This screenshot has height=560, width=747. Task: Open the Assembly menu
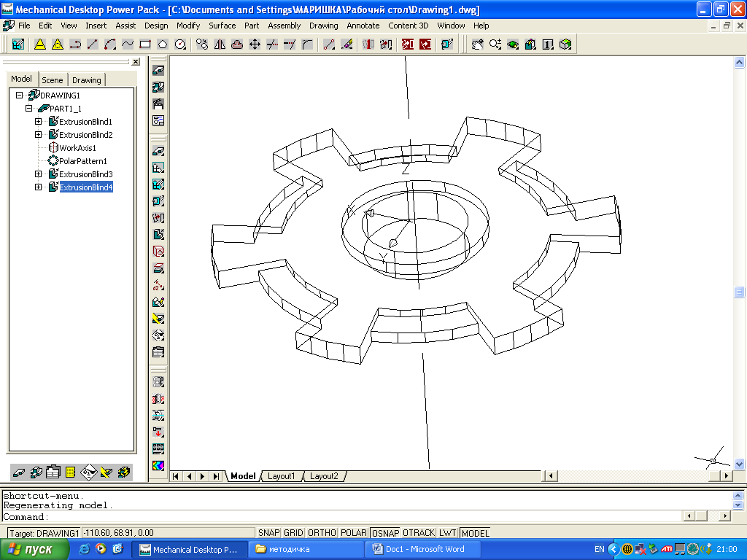[284, 26]
